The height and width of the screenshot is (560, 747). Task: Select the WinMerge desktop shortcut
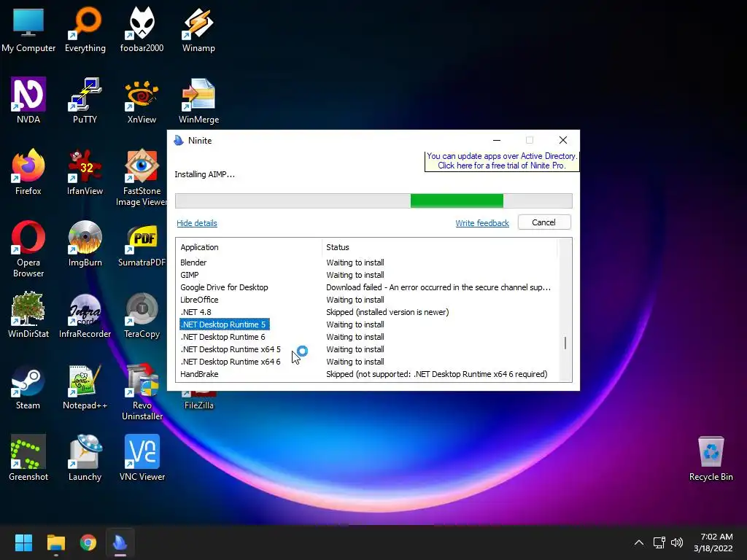point(198,101)
